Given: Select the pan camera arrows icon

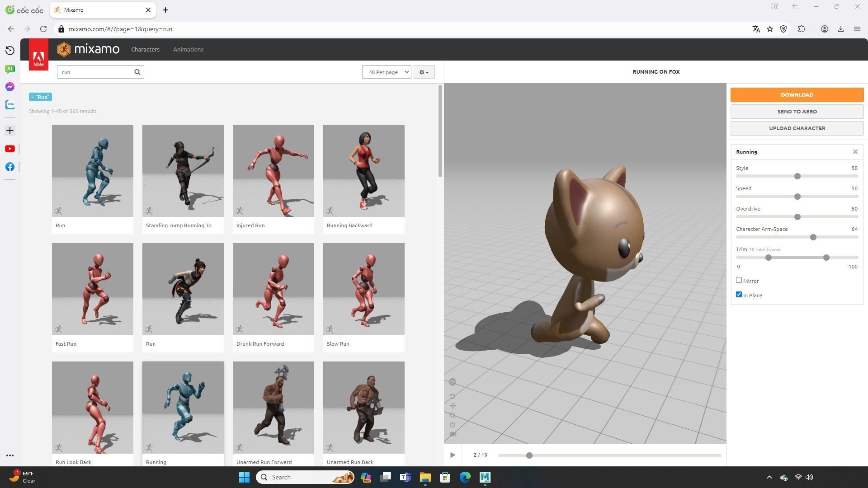Looking at the screenshot, I should pyautogui.click(x=453, y=406).
